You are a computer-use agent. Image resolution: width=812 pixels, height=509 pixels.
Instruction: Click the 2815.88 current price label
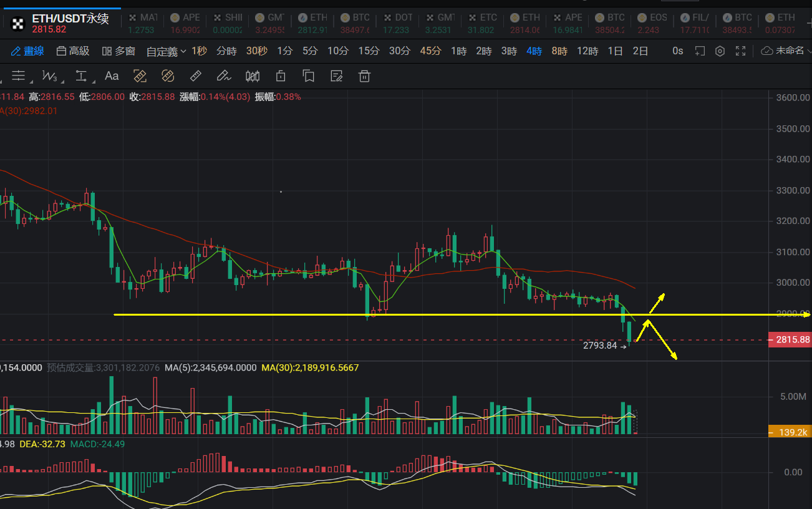pyautogui.click(x=793, y=340)
